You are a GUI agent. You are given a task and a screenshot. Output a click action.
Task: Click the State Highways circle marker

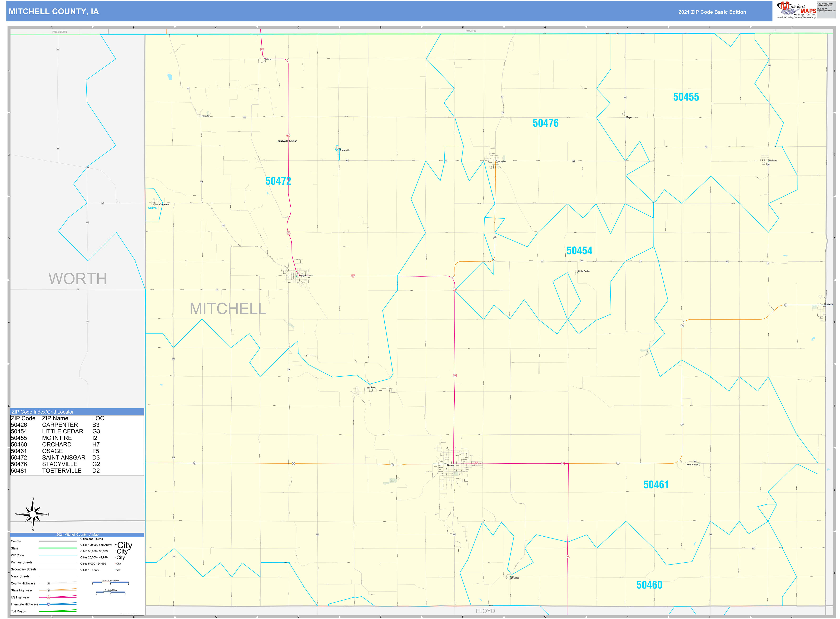pos(49,590)
